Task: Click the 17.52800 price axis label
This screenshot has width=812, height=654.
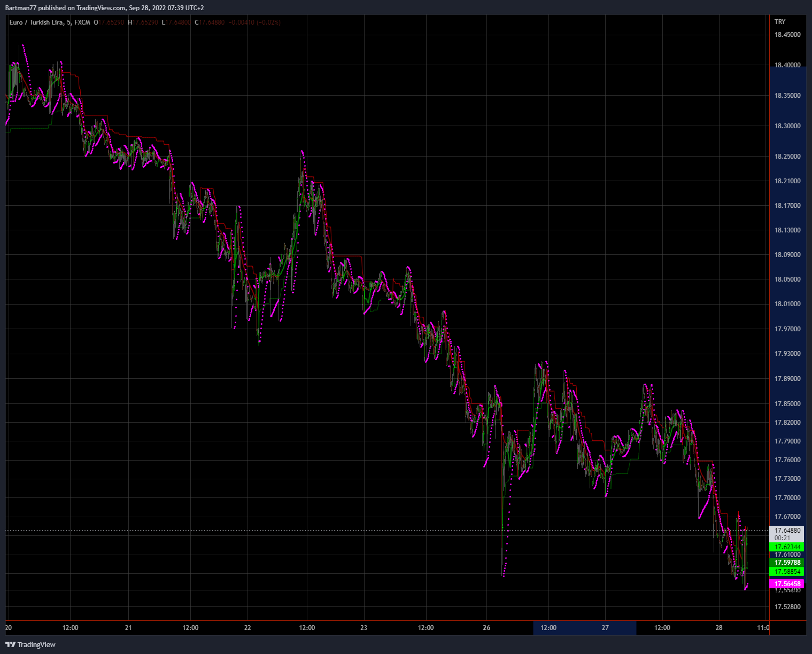Action: pos(787,607)
